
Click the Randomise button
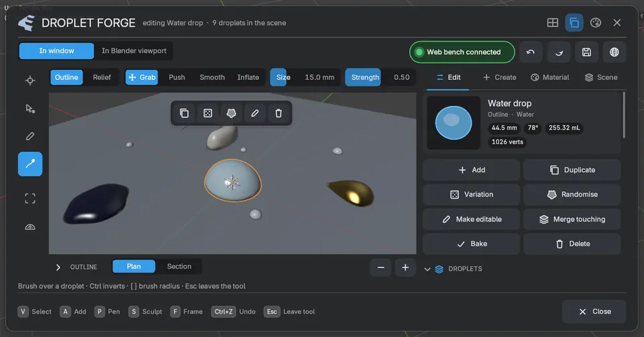pos(572,195)
